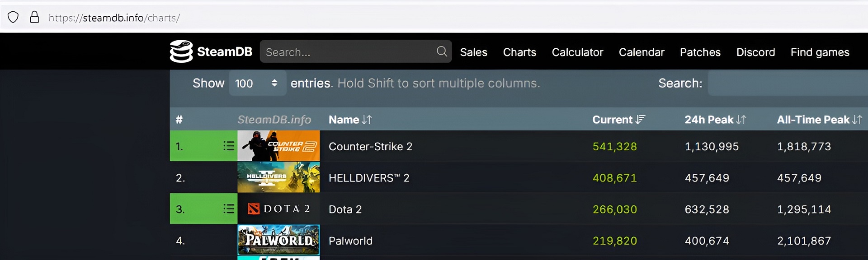The image size is (868, 260).
Task: Click the list icon in Dota 2 row
Action: tap(229, 209)
